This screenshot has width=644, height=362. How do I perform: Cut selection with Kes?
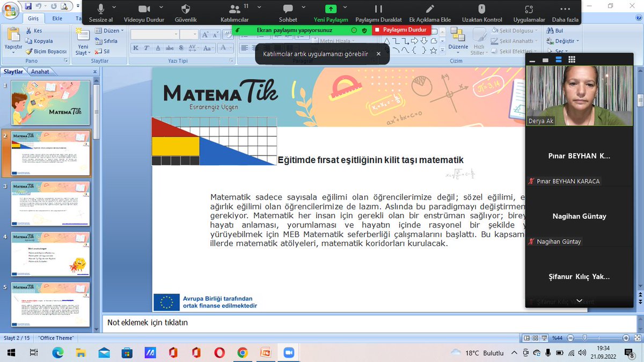34,31
